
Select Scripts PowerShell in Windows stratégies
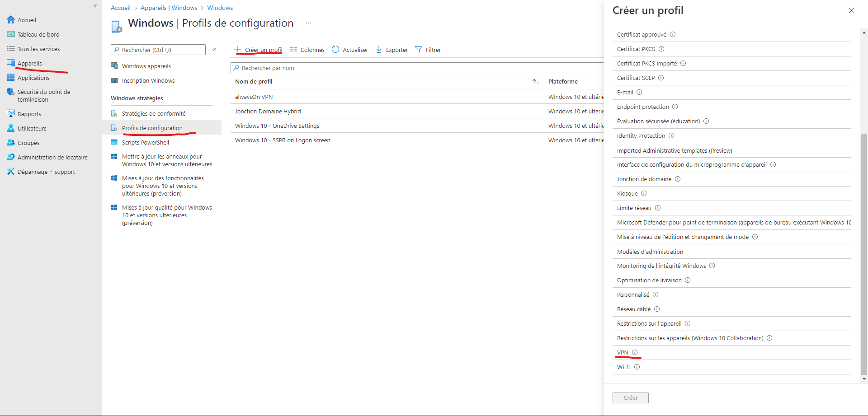145,142
